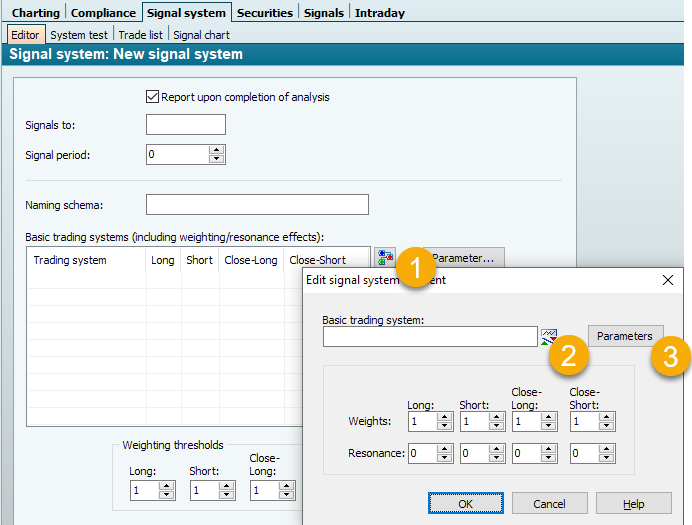Click the browse icon next to Basic trading system
This screenshot has height=525, width=692.
click(x=549, y=336)
